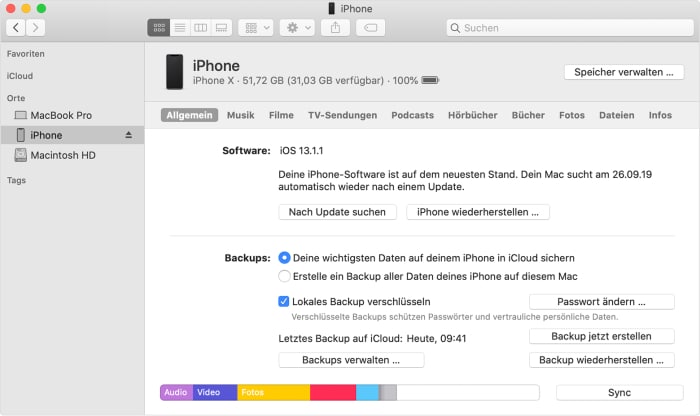
Task: Switch to icon grid view
Action: [x=158, y=28]
